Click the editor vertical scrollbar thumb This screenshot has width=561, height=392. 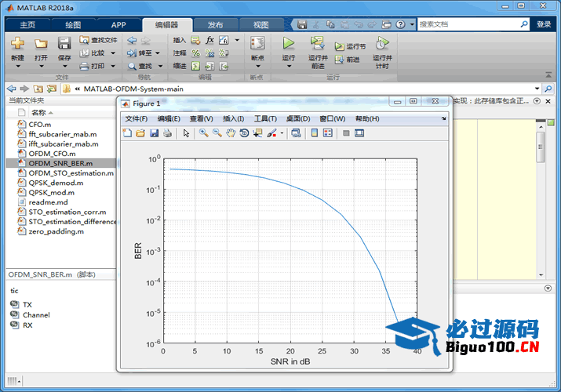541,147
